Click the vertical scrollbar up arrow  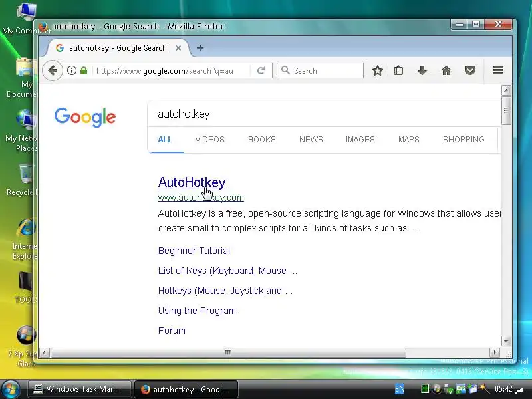pos(506,90)
